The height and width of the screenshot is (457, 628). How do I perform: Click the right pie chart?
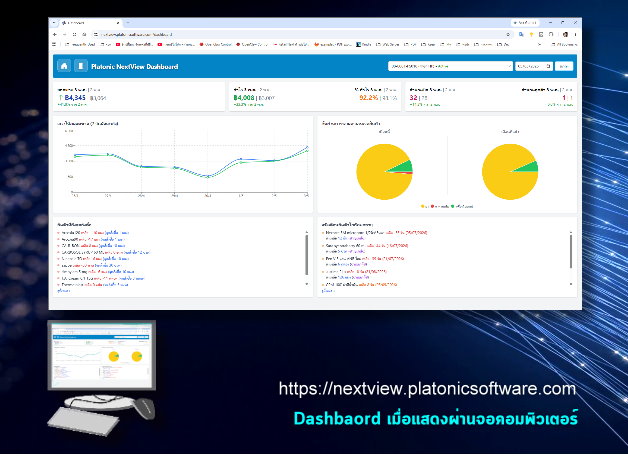click(510, 172)
